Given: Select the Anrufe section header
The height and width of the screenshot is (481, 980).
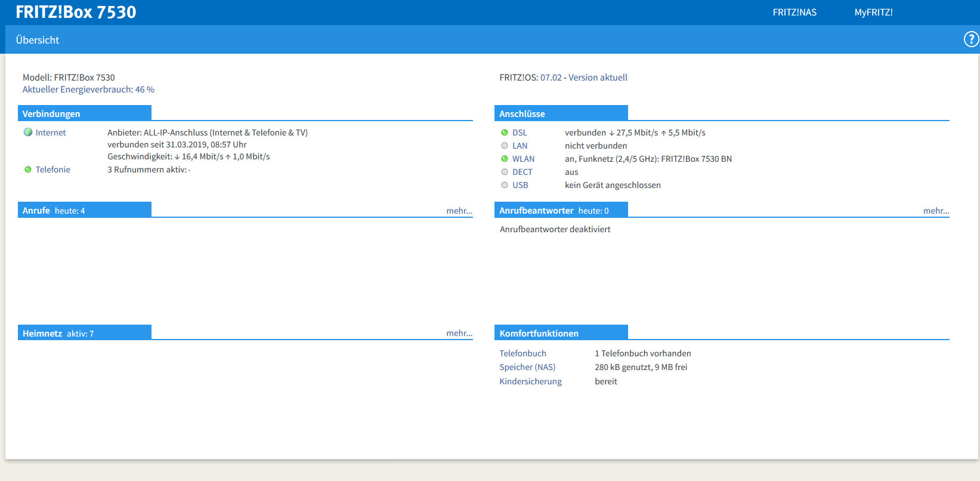Looking at the screenshot, I should coord(85,210).
